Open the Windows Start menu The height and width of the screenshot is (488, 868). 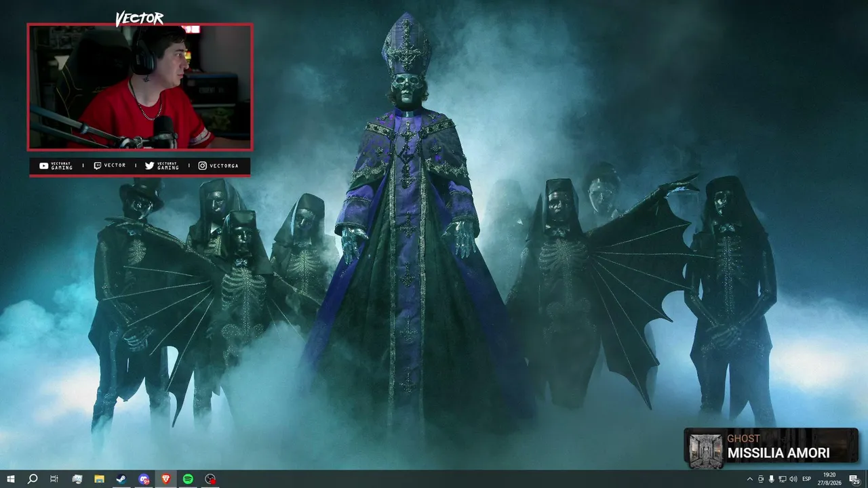tap(10, 479)
